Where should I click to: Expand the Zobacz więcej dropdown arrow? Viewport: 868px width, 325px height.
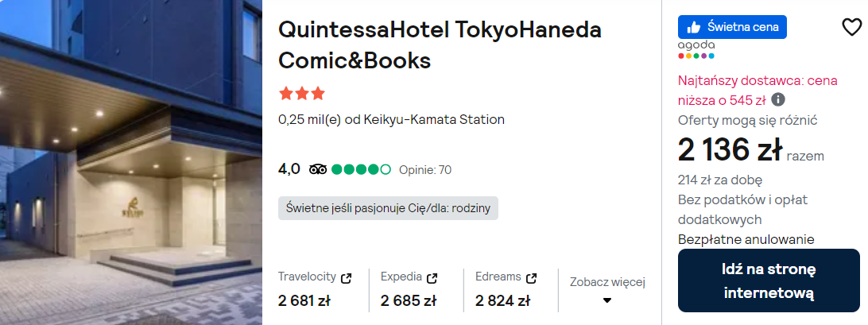coord(607,300)
